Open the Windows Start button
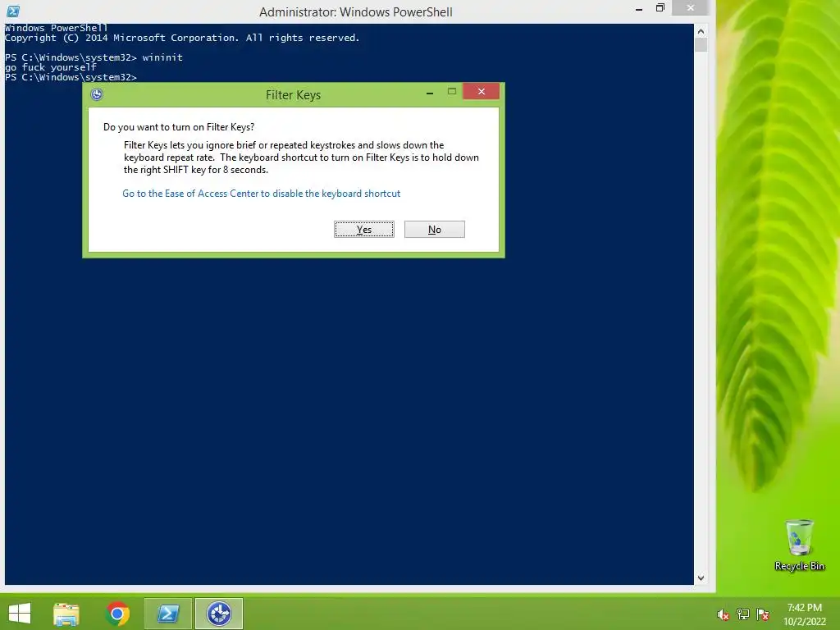Viewport: 840px width, 630px height. pos(20,614)
